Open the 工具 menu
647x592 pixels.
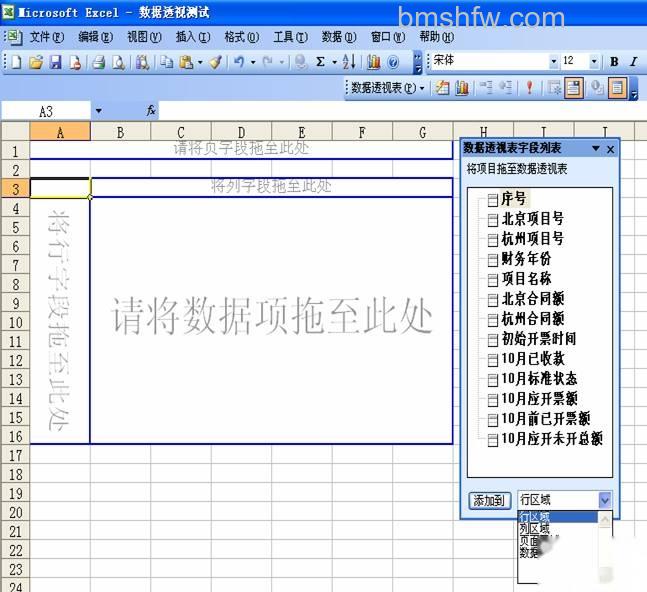pyautogui.click(x=290, y=37)
